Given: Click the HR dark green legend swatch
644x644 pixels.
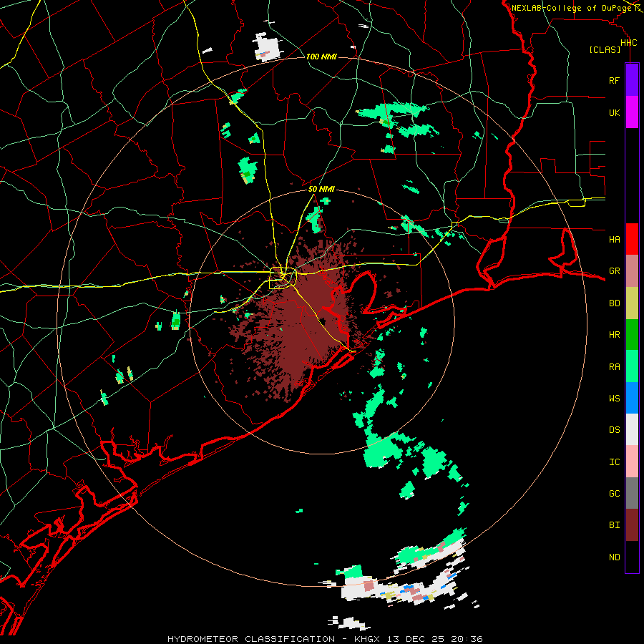Looking at the screenshot, I should point(632,335).
